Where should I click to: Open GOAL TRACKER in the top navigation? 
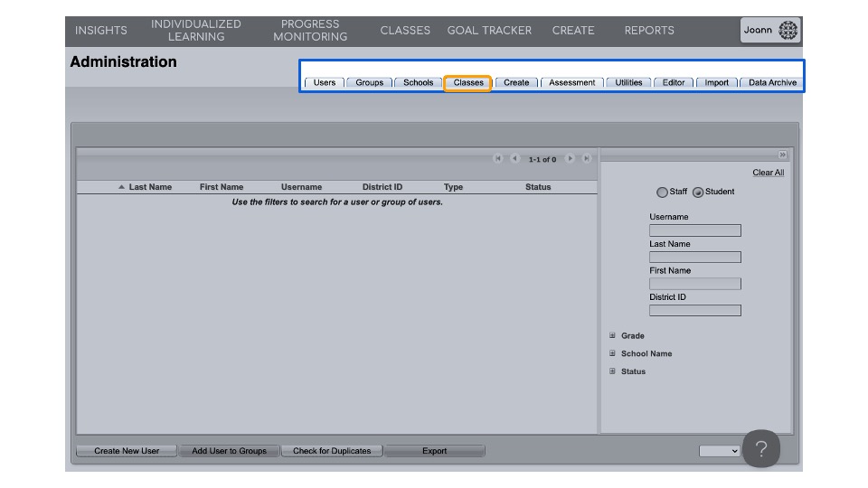pos(489,31)
